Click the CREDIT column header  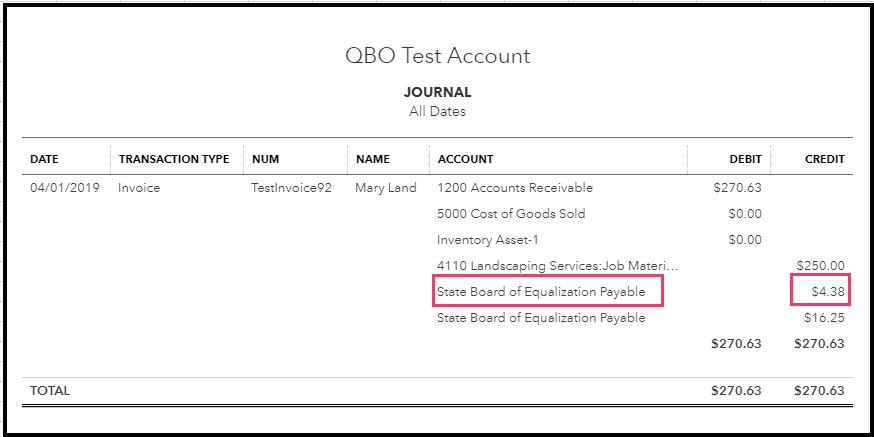[824, 159]
